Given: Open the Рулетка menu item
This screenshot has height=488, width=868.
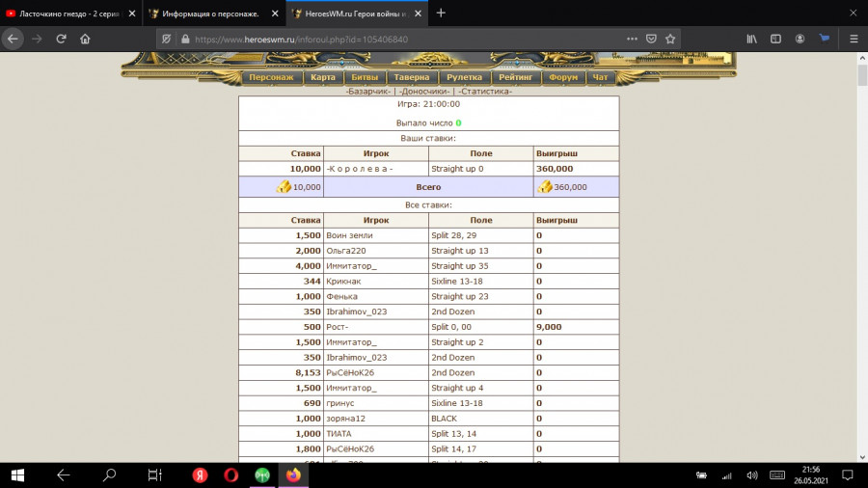Looking at the screenshot, I should point(464,77).
